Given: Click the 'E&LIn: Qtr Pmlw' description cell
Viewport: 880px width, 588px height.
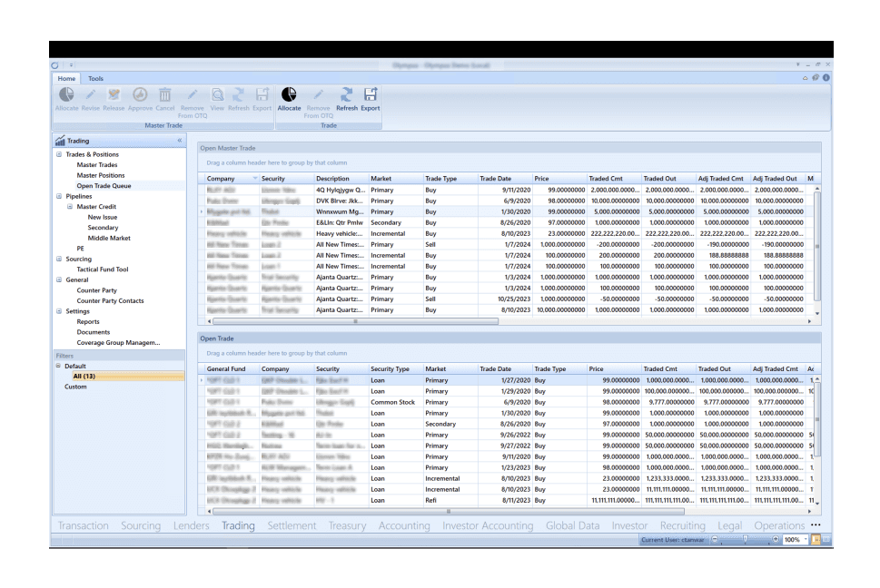Looking at the screenshot, I should (341, 222).
